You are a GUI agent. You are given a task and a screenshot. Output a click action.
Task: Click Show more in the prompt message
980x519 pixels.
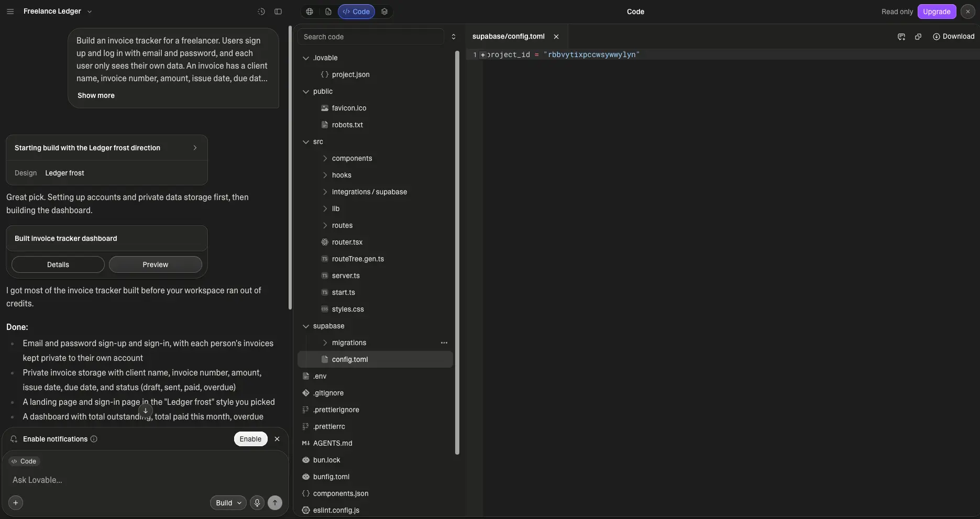click(x=96, y=95)
